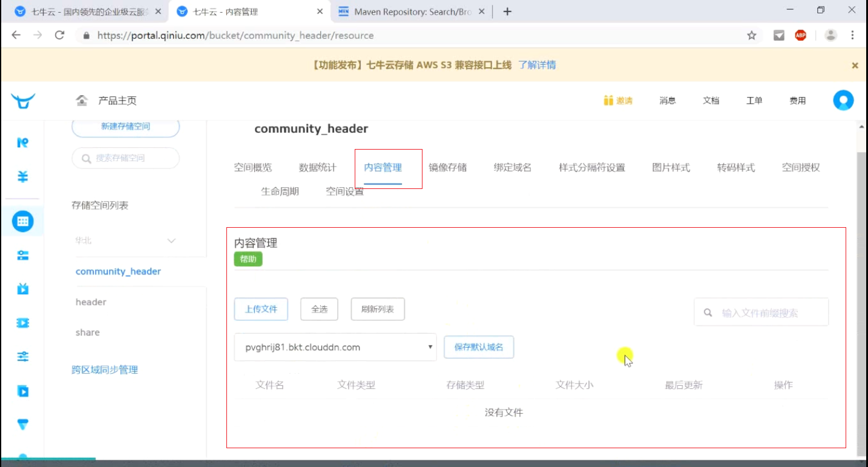Switch to 七牛云 企业级云服务 browser tab
The width and height of the screenshot is (868, 467).
point(87,12)
